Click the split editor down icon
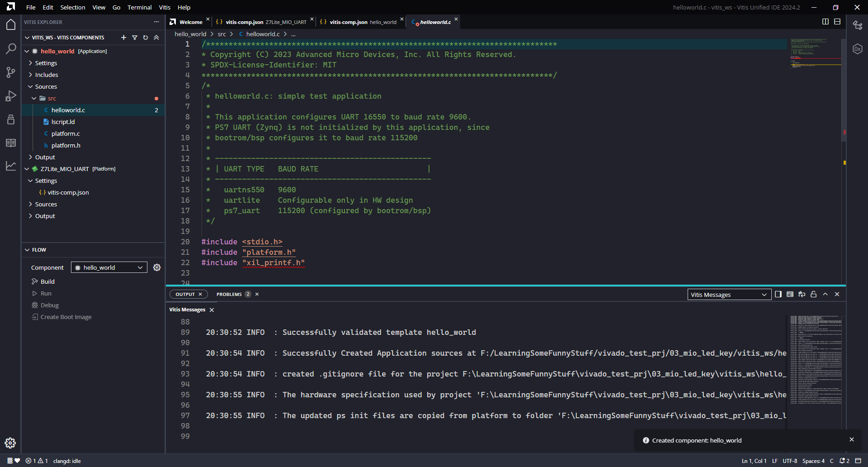The image size is (868, 467). tap(837, 22)
